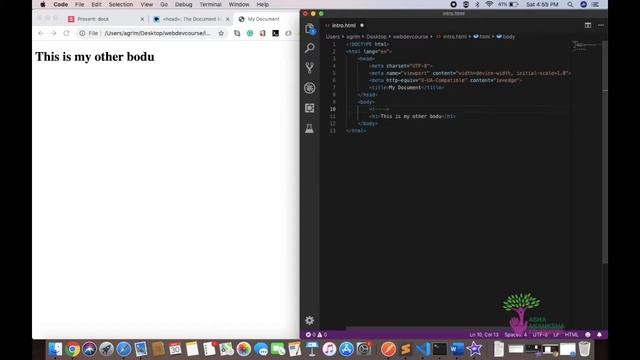
Task: Open the Test beaker view in activity bar
Action: 310,129
